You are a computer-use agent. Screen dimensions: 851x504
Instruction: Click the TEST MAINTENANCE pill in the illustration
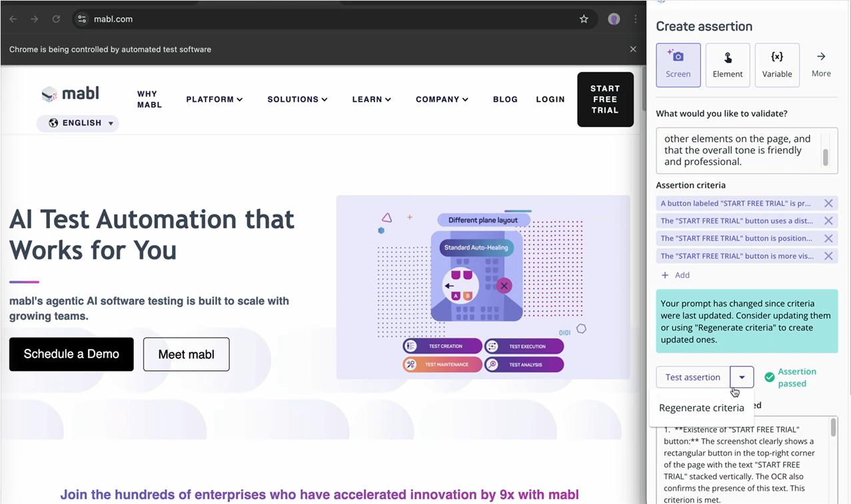(x=442, y=364)
